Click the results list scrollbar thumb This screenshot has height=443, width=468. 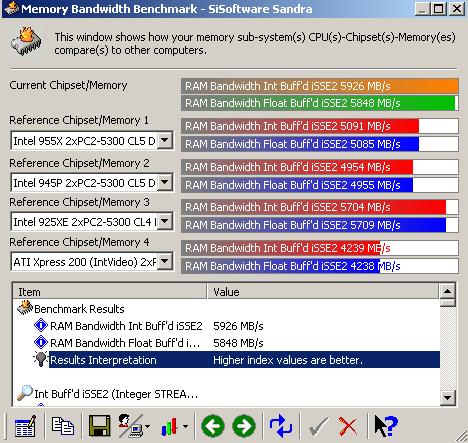pos(447,303)
